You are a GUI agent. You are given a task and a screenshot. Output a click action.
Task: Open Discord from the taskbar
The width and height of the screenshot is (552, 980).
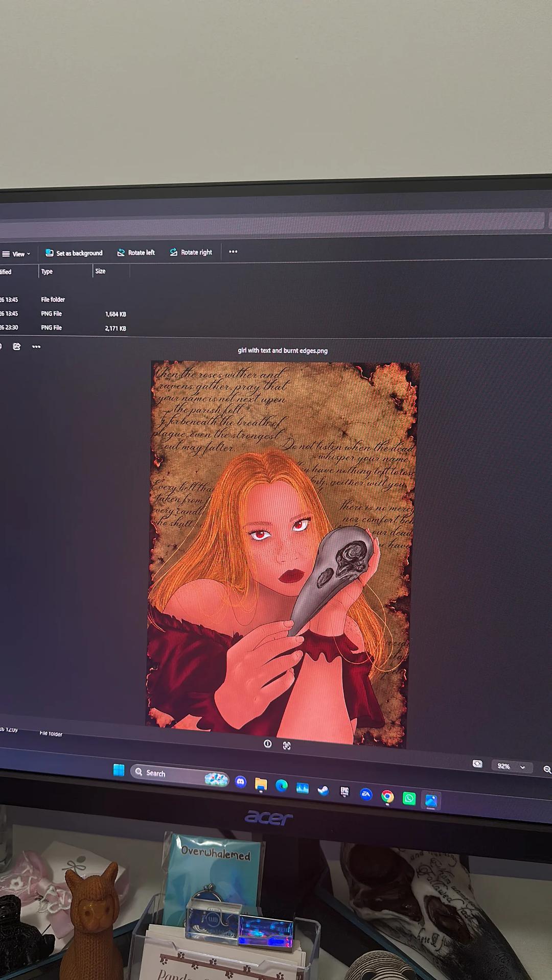(241, 782)
